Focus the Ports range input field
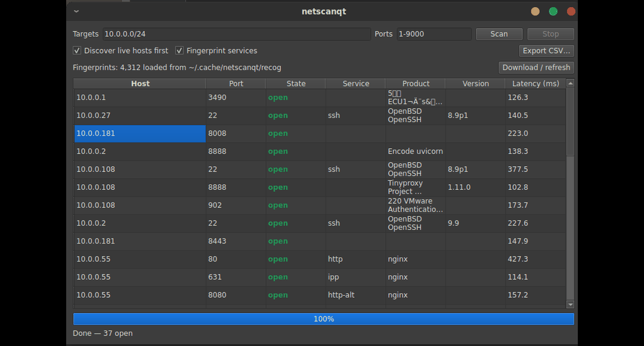644x346 pixels. pos(434,34)
